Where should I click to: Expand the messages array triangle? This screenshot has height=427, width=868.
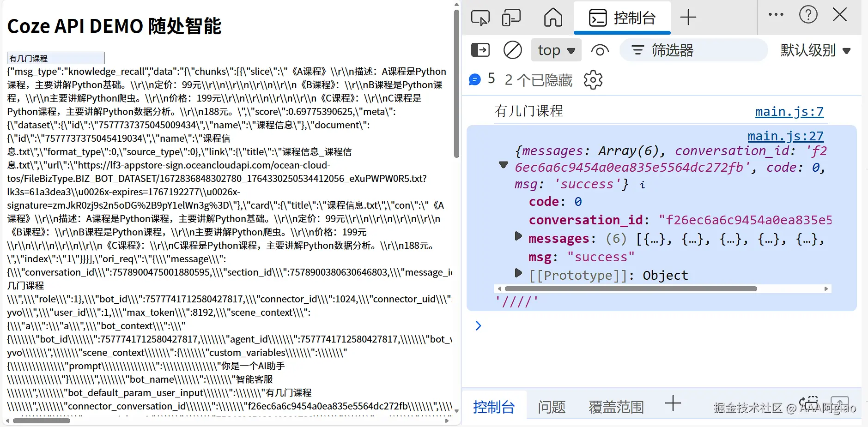[x=518, y=236]
